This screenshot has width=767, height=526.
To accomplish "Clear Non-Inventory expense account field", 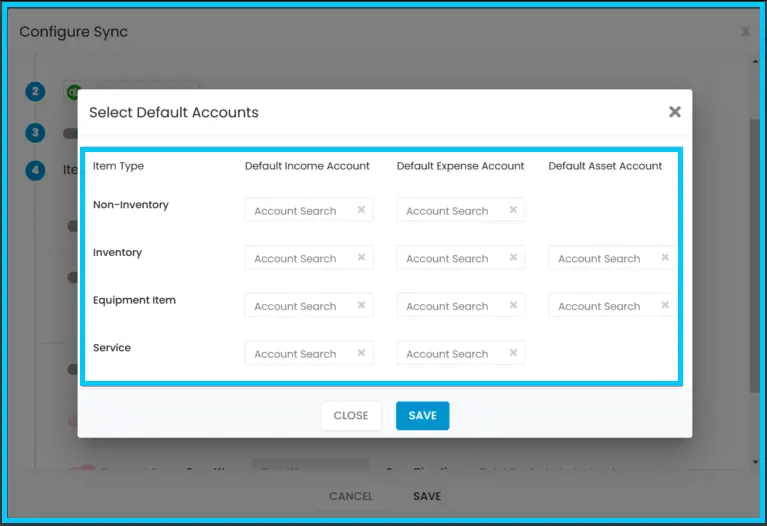I will pos(513,210).
